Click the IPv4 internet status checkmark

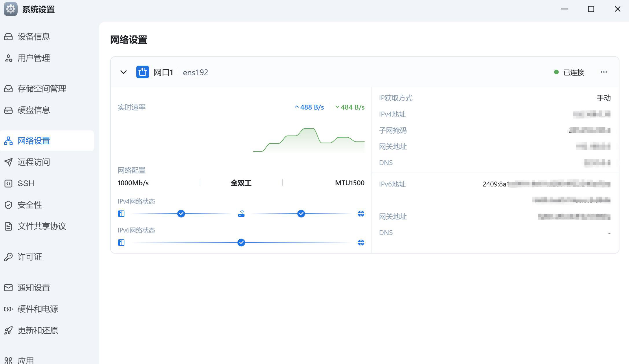301,214
